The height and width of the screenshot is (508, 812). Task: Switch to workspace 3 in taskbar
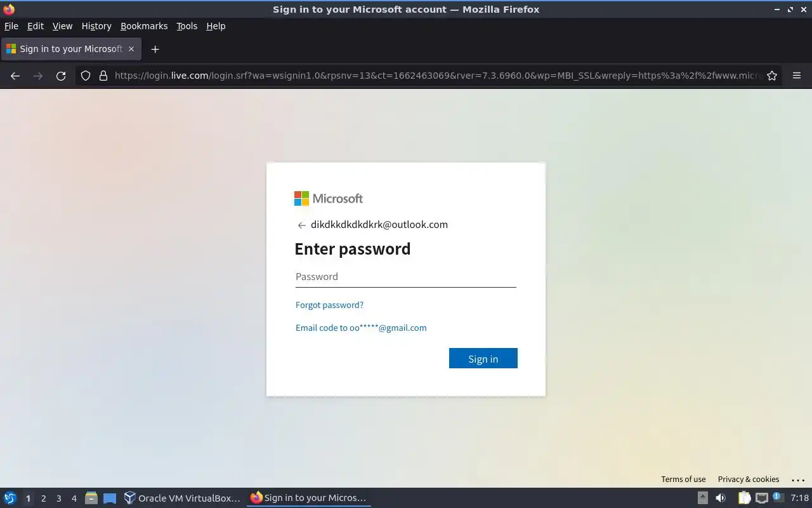[x=58, y=498]
